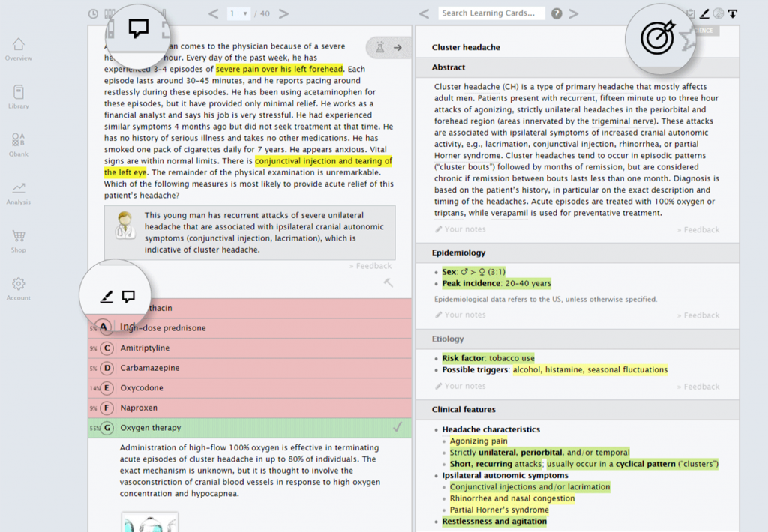Click 'Risk factor: tobacco use' line
Viewport: 768px width, 532px height.
[488, 357]
